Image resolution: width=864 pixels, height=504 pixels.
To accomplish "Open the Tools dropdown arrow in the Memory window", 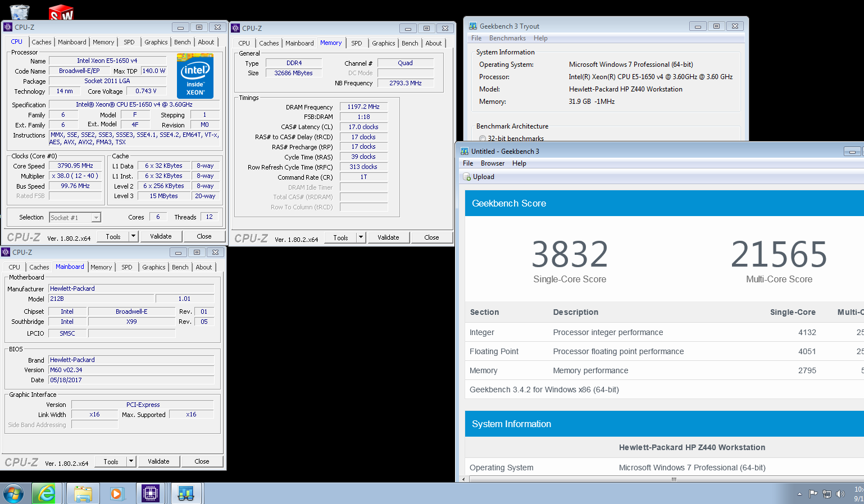I will [x=361, y=237].
